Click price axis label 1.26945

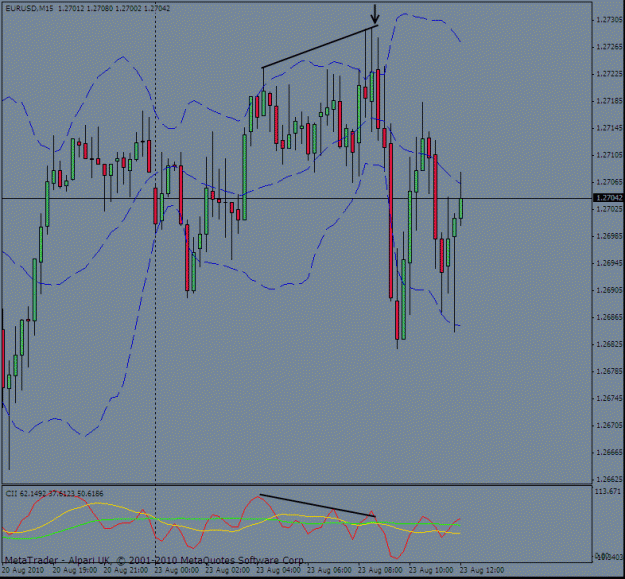(609, 263)
